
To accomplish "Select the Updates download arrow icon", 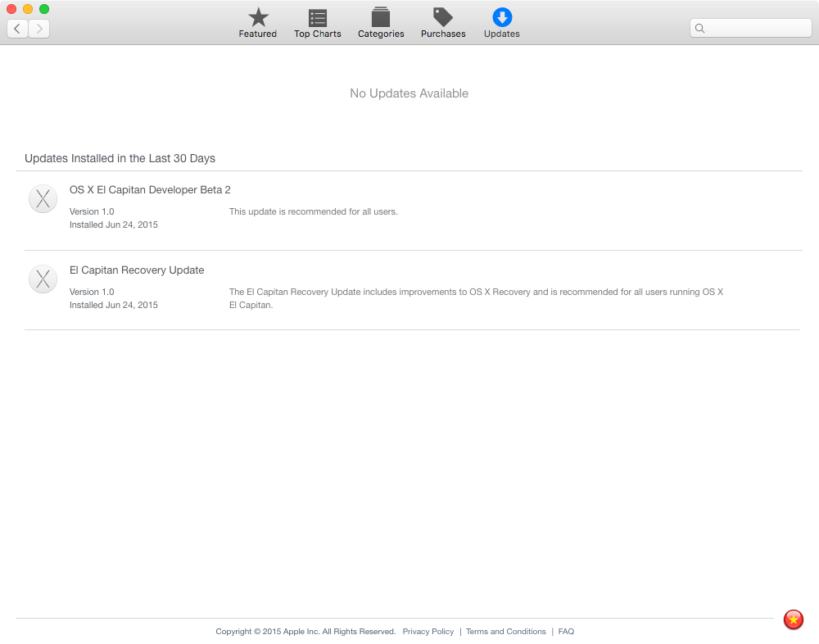I will 502,18.
